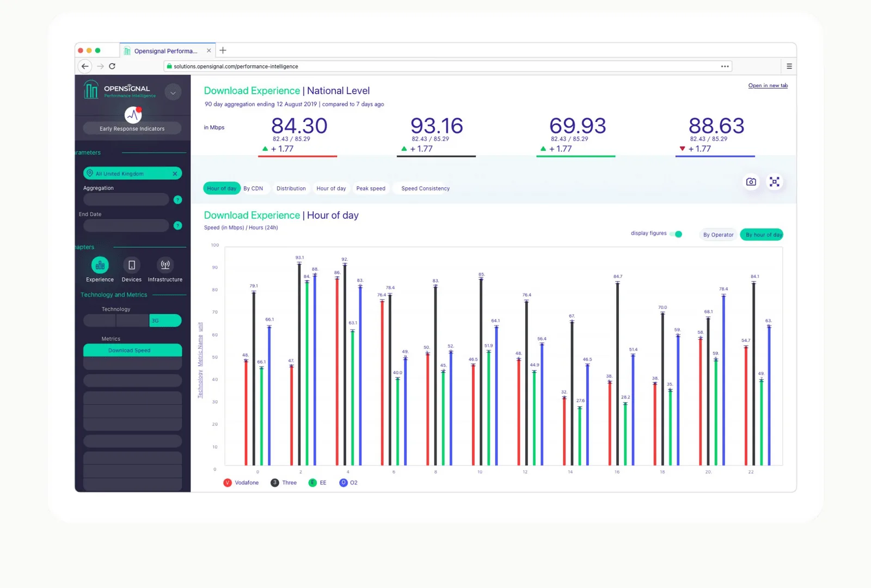Open the End Date field

(126, 225)
